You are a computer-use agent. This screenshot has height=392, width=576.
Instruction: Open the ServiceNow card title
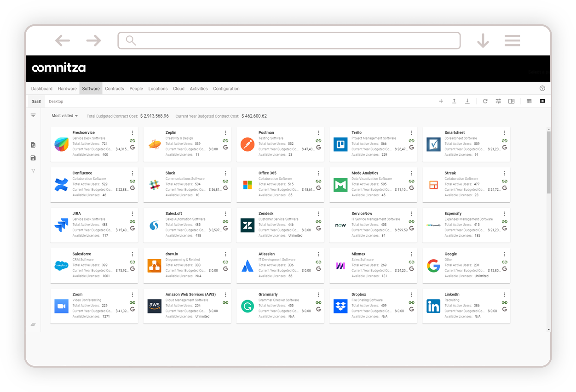coord(362,214)
